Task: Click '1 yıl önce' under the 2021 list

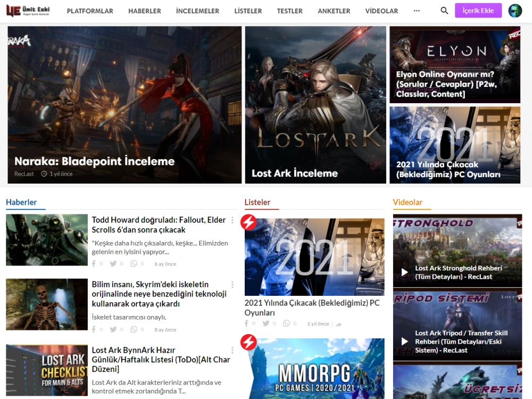Action: point(318,323)
